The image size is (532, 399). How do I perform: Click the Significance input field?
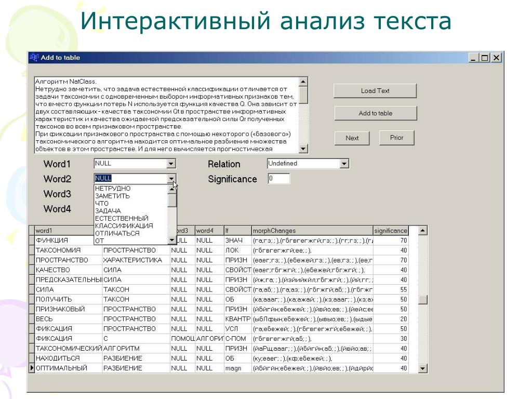[278, 179]
